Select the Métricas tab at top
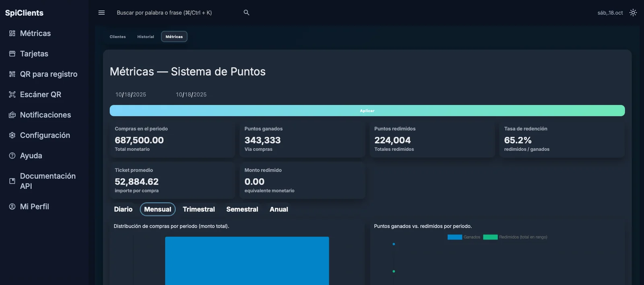The width and height of the screenshot is (644, 285). pos(174,37)
